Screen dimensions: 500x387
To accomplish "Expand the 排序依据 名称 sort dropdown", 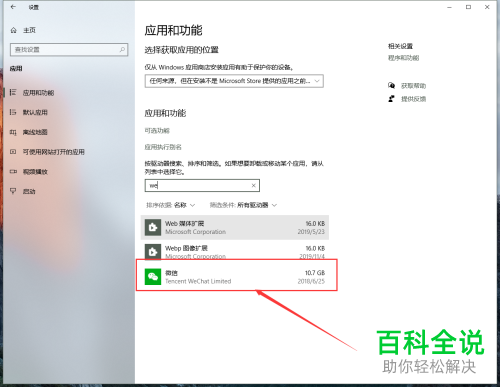I will coord(170,205).
